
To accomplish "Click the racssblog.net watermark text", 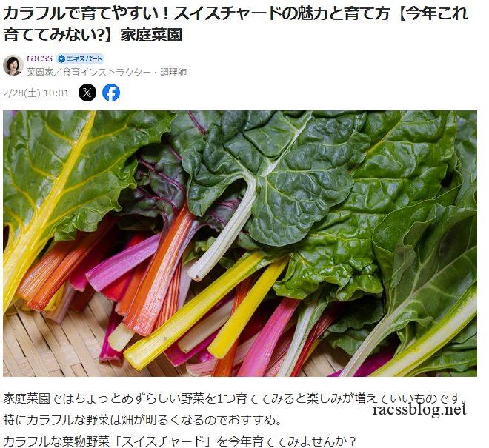I will click(x=419, y=409).
